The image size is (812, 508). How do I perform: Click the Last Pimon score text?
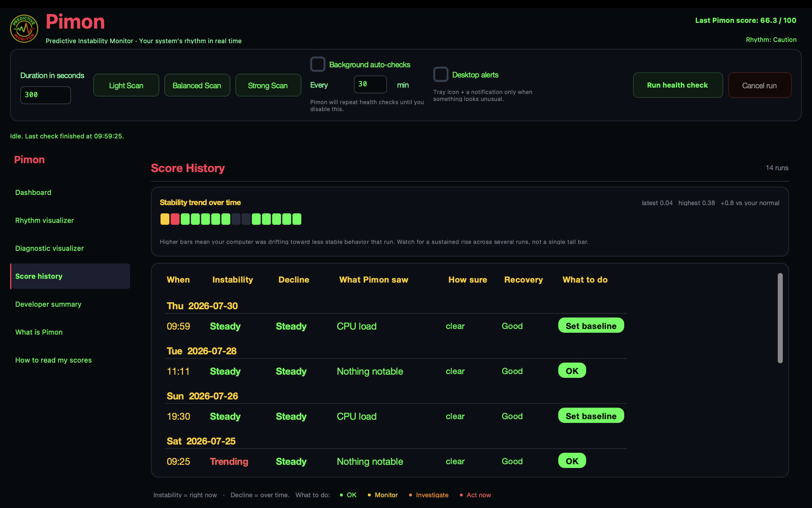coord(746,20)
